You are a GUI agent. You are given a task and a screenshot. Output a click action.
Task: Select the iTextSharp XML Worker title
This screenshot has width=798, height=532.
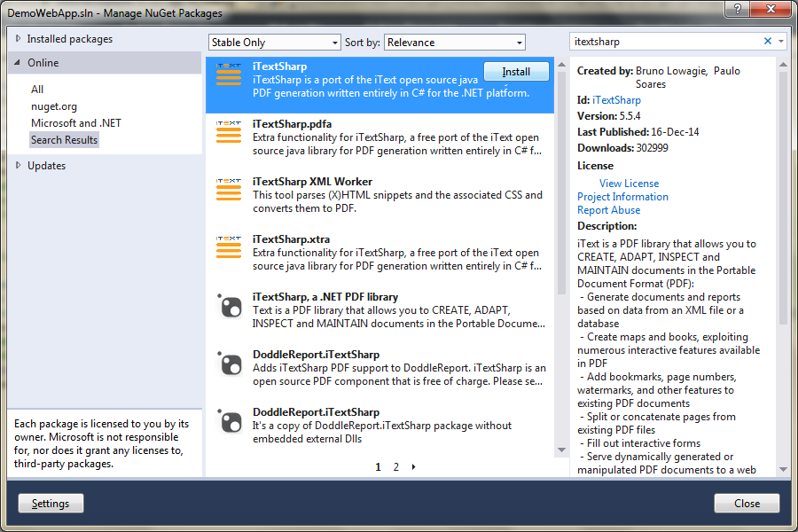tap(312, 182)
